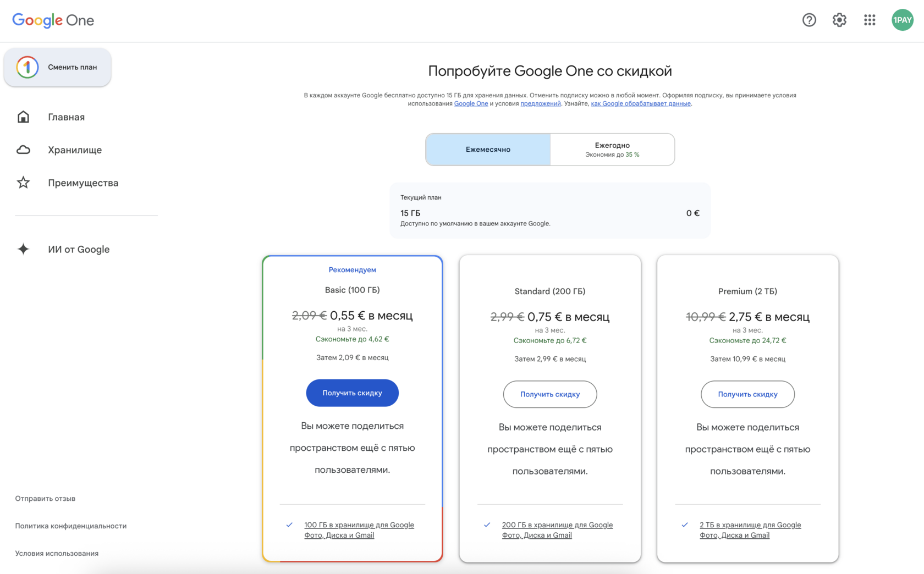Viewport: 924px width, 574px height.
Task: Click the Текущий план label
Action: click(421, 197)
